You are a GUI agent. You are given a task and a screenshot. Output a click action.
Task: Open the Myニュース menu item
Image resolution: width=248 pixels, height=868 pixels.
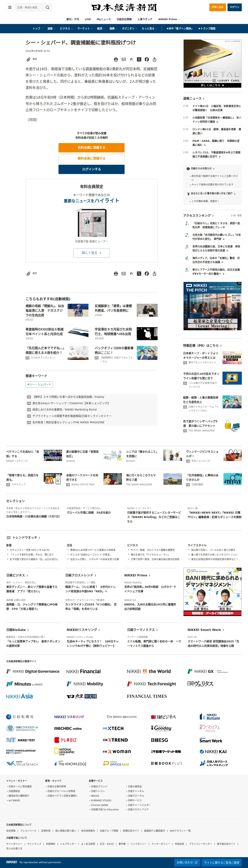click(x=104, y=19)
